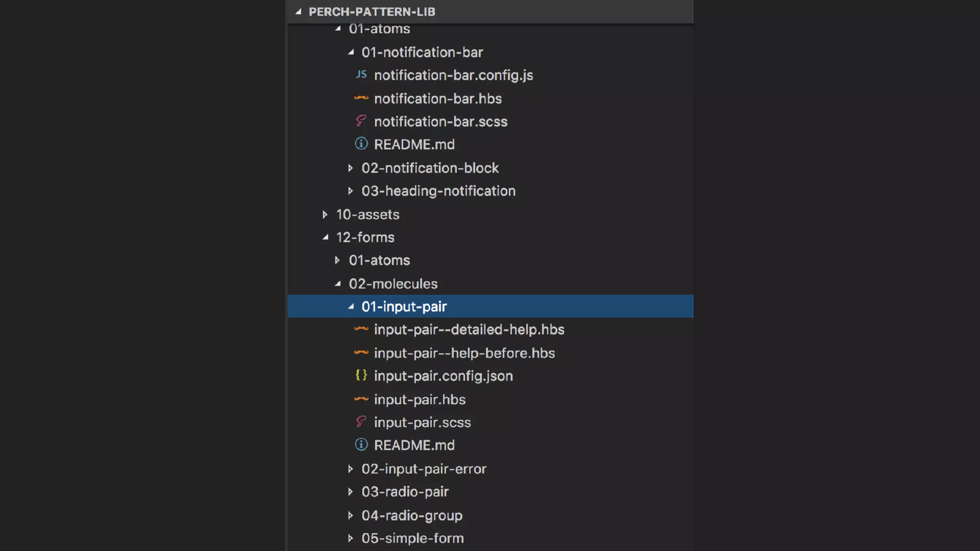The height and width of the screenshot is (551, 980).
Task: Click handlebars icon beside input-pair--detailed-help.hbs
Action: [361, 329]
